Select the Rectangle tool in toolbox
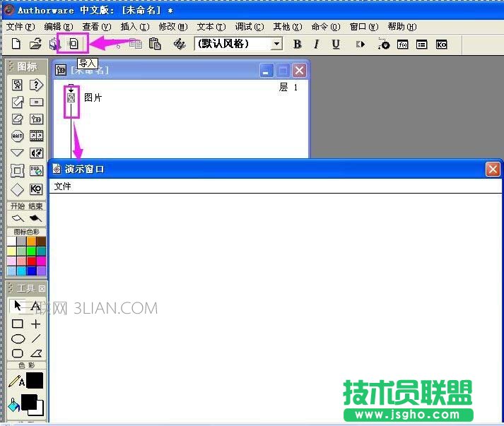504x426 pixels. [x=18, y=324]
